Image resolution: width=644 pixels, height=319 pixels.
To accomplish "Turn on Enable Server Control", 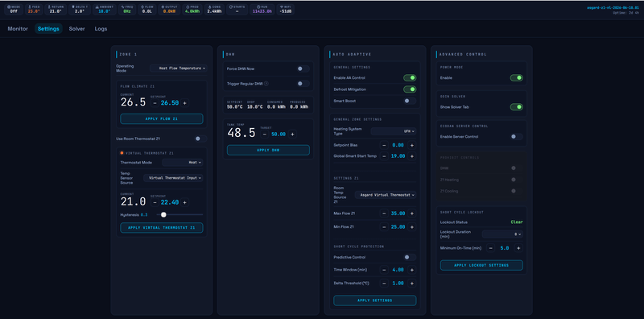I will pos(517,136).
